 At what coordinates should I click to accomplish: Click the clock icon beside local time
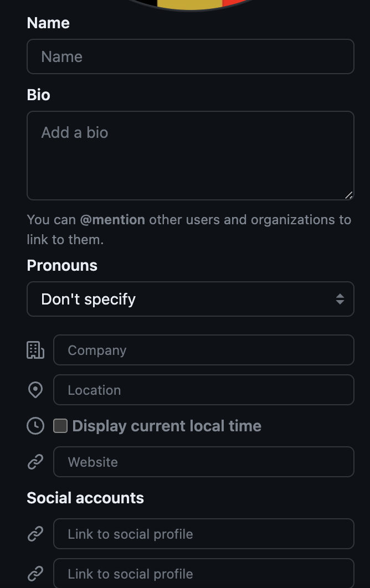(35, 426)
